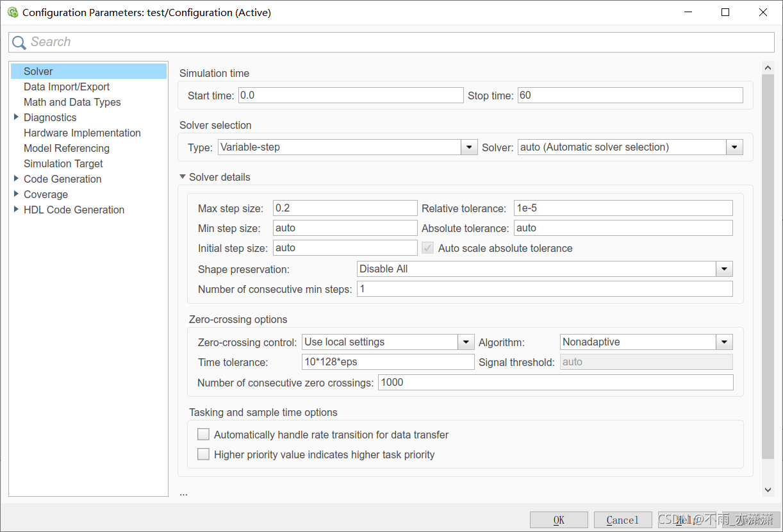This screenshot has height=532, width=783.
Task: Click the Configuration Parameters gear icon in title bar
Action: click(13, 12)
